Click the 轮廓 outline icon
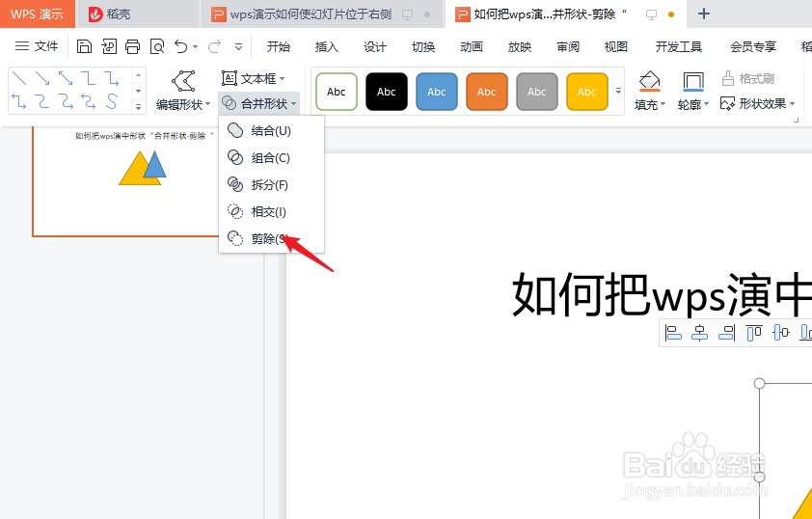The height and width of the screenshot is (519, 812). point(692,81)
